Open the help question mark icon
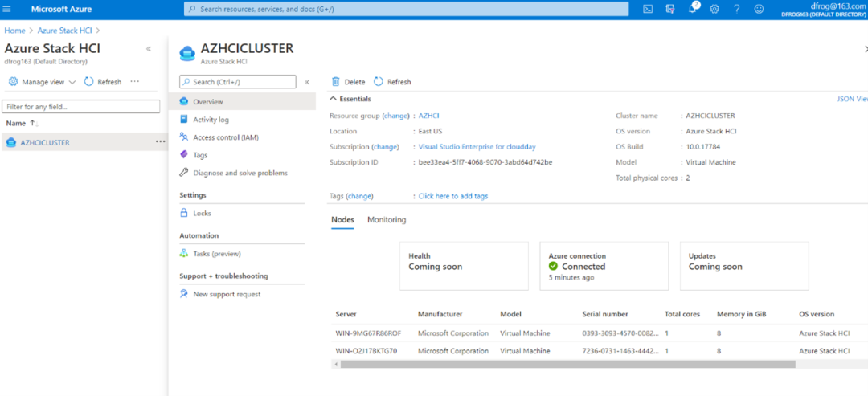868x396 pixels. point(737,9)
